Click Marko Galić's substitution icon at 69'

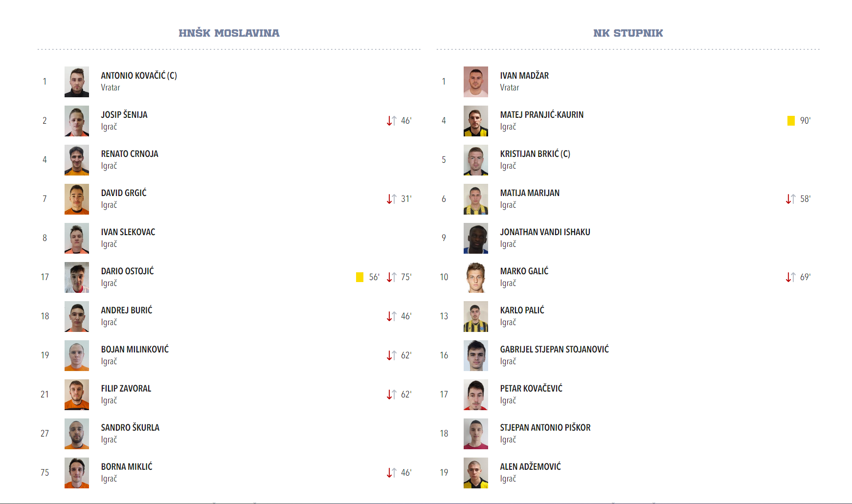[x=790, y=277]
